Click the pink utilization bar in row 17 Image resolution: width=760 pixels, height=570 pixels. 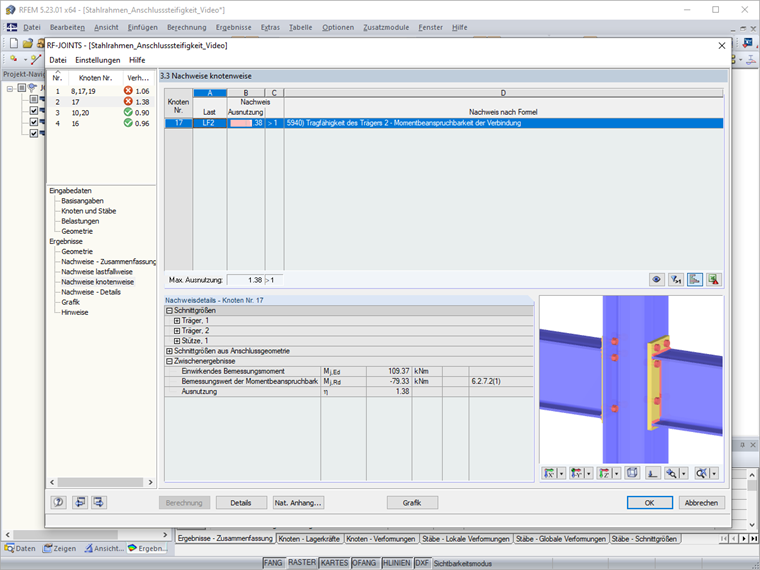click(x=241, y=123)
